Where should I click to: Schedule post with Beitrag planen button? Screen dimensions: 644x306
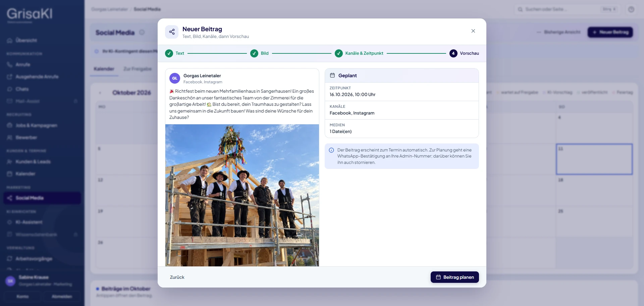tap(454, 277)
